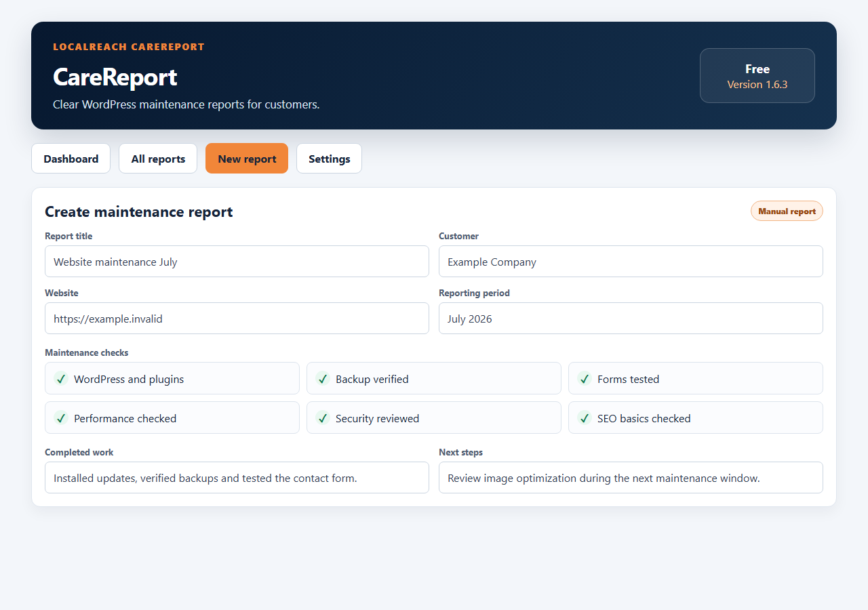868x610 pixels.
Task: Click the Create maintenance report heading
Action: click(138, 211)
